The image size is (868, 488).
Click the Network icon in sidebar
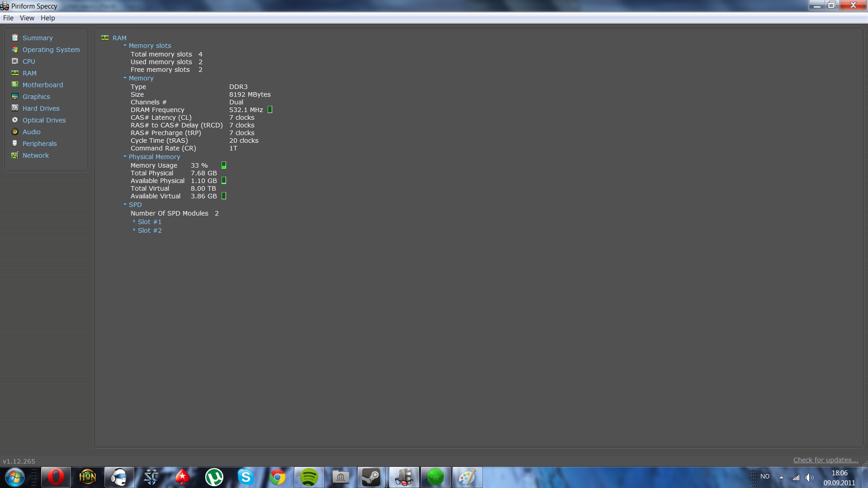(x=15, y=155)
